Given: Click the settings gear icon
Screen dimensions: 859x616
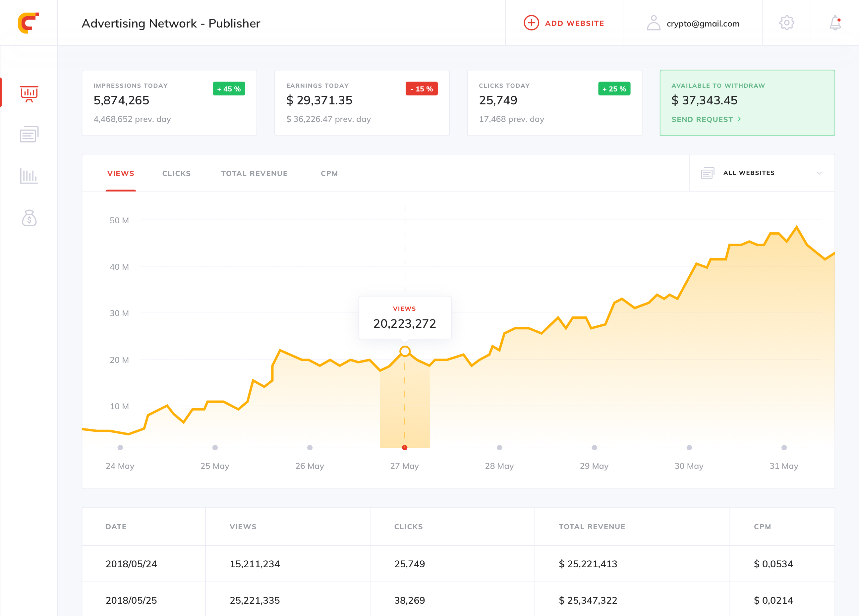Looking at the screenshot, I should tap(786, 23).
